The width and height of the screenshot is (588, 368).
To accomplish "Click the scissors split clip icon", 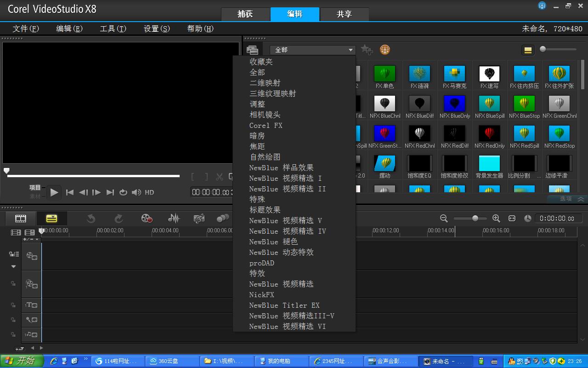I will (220, 177).
